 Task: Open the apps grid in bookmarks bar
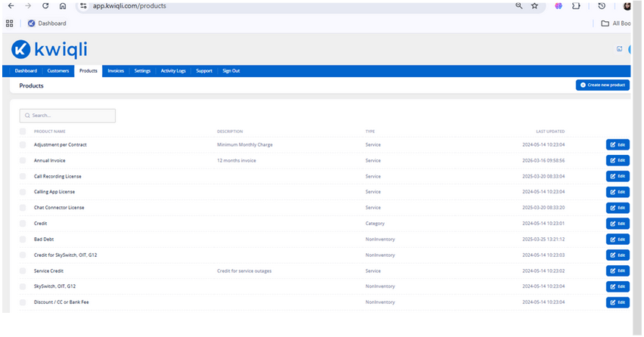[9, 23]
